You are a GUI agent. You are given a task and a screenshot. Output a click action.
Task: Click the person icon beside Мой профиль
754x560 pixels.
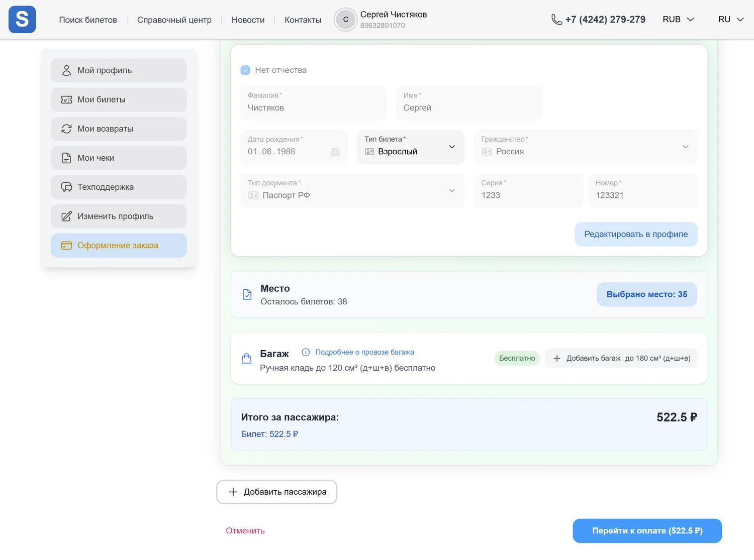[66, 70]
